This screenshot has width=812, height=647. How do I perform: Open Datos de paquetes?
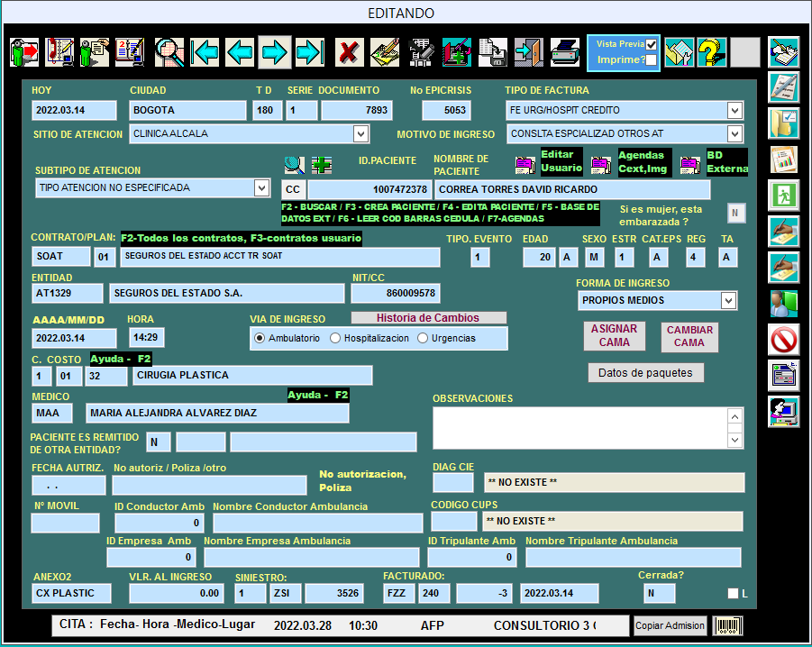point(645,373)
